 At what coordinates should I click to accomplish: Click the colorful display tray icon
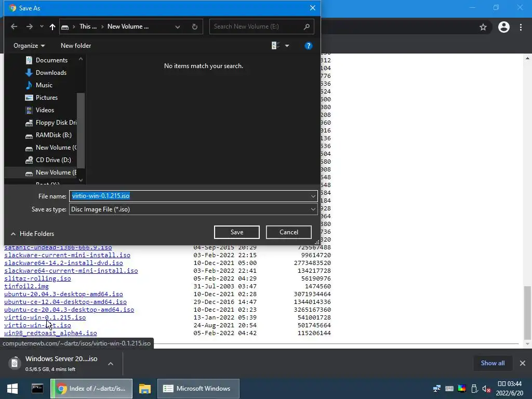[462, 389]
